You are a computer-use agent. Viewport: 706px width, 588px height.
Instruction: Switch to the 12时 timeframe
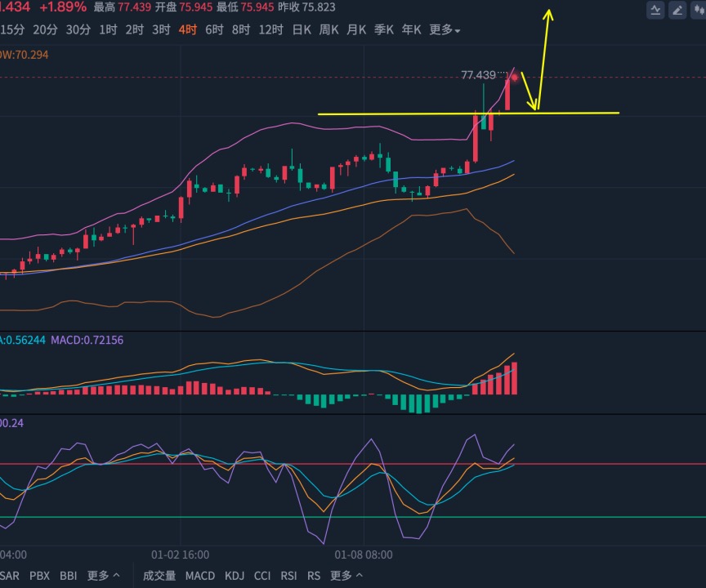pyautogui.click(x=270, y=29)
